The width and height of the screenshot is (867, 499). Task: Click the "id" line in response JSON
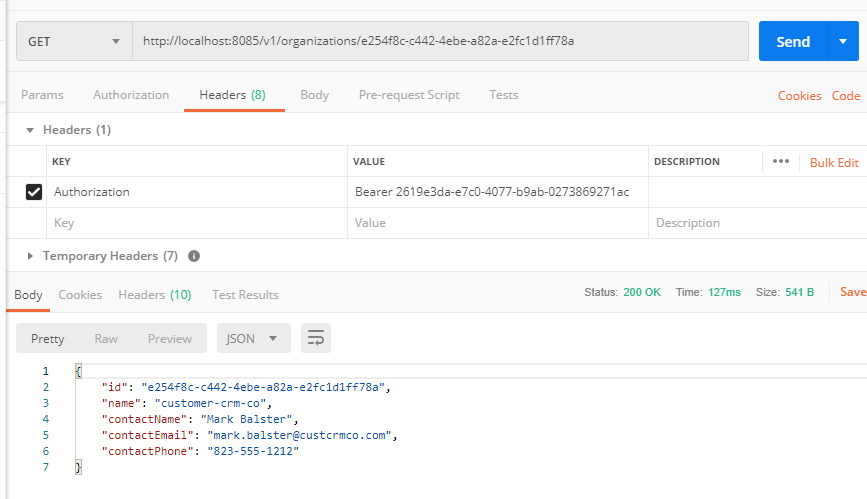[x=246, y=387]
